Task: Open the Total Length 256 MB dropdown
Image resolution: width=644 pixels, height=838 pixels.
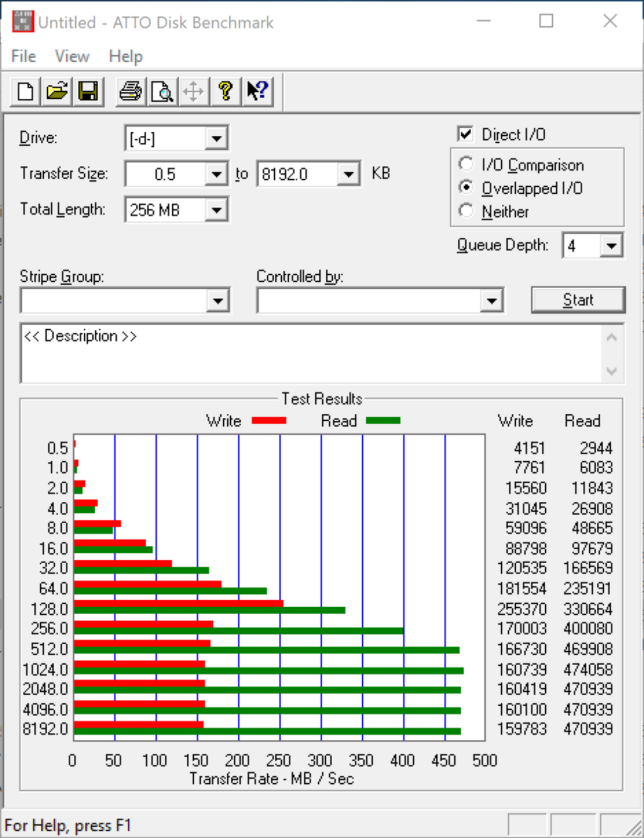Action: (217, 209)
